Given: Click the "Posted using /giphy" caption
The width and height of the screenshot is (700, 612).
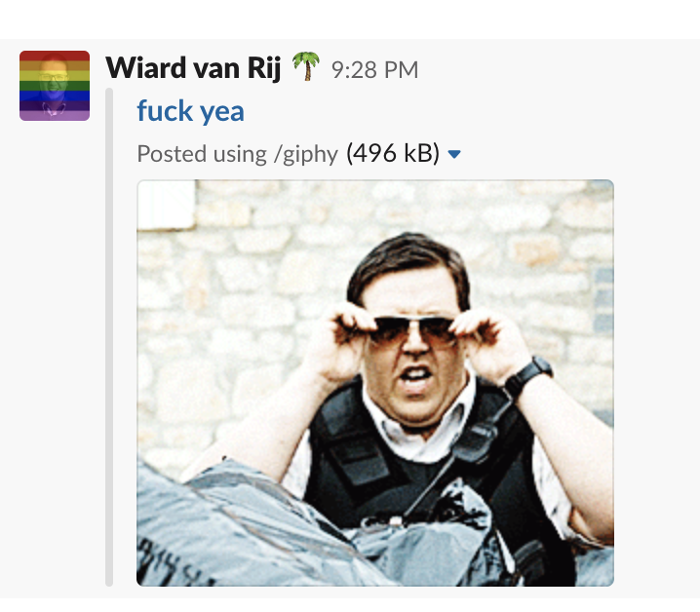Looking at the screenshot, I should (x=238, y=154).
